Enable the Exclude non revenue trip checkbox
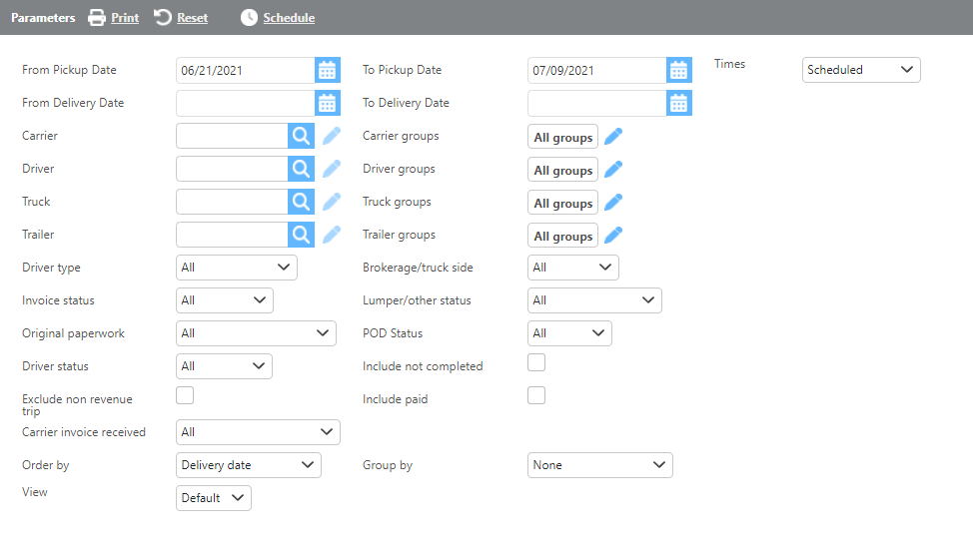 (185, 395)
